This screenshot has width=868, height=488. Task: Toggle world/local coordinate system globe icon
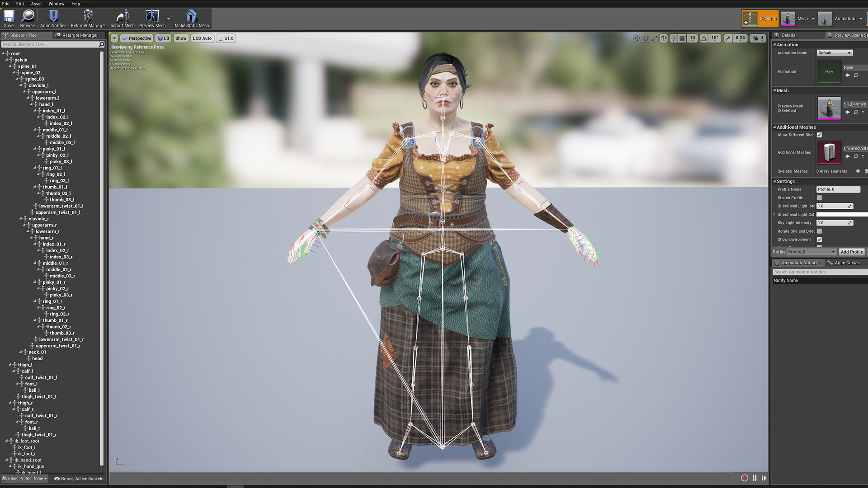(664, 38)
